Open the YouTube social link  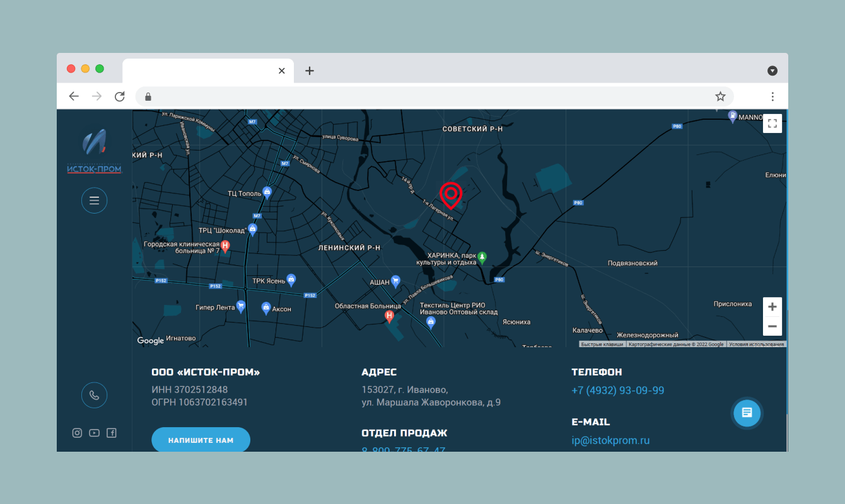94,433
